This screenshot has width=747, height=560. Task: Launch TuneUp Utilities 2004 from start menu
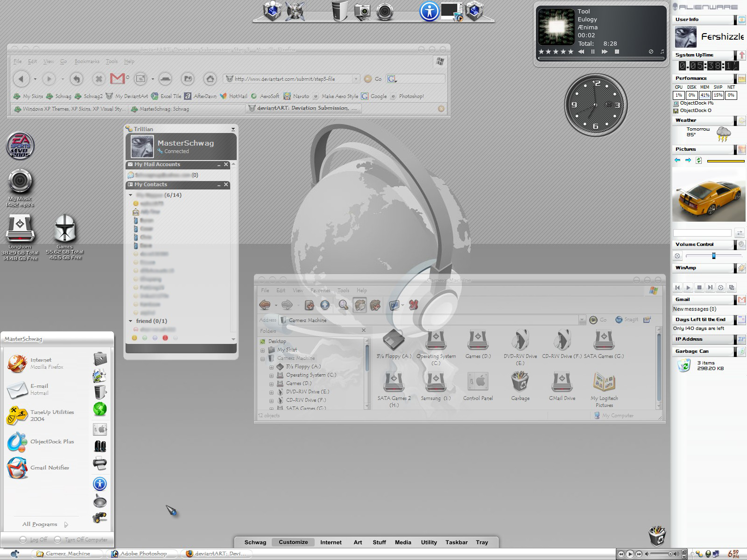pyautogui.click(x=40, y=415)
